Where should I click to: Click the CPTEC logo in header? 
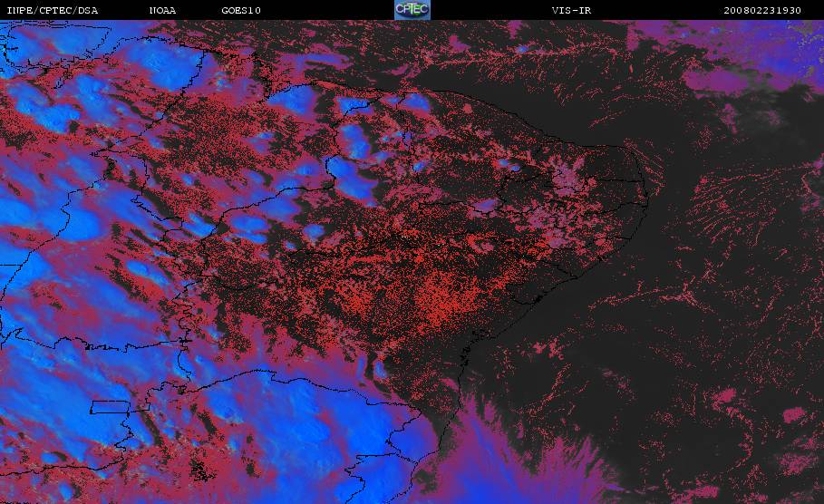click(x=412, y=9)
